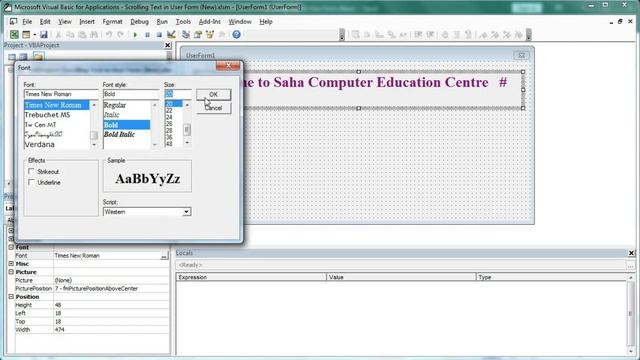The image size is (640, 360).
Task: Click the Font list scrollbar thumb
Action: click(x=94, y=135)
